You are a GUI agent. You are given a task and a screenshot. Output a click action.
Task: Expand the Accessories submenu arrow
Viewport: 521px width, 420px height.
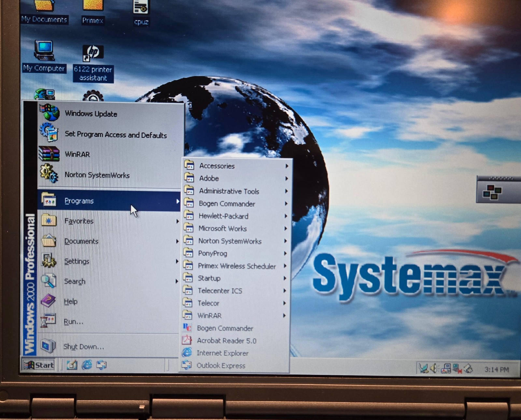(x=287, y=166)
